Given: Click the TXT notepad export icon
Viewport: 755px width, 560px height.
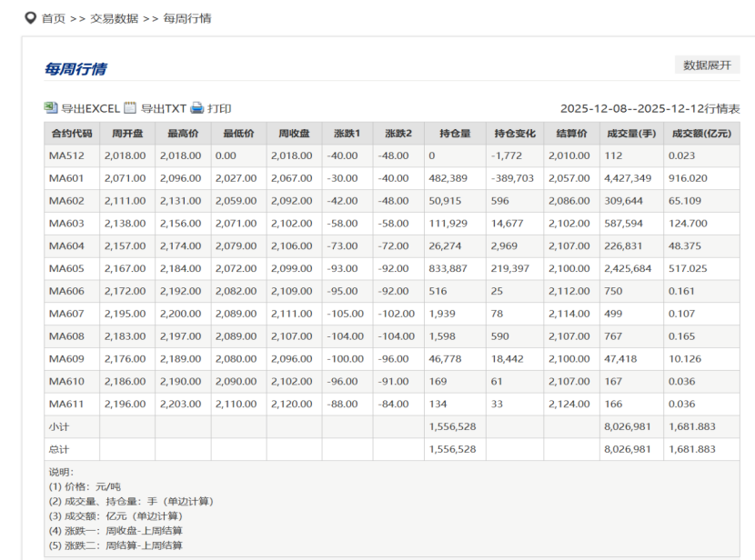Looking at the screenshot, I should (x=130, y=108).
